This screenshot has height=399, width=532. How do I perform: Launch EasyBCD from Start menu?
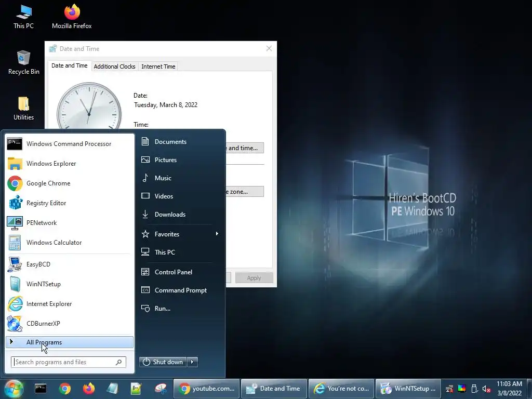pyautogui.click(x=69, y=264)
